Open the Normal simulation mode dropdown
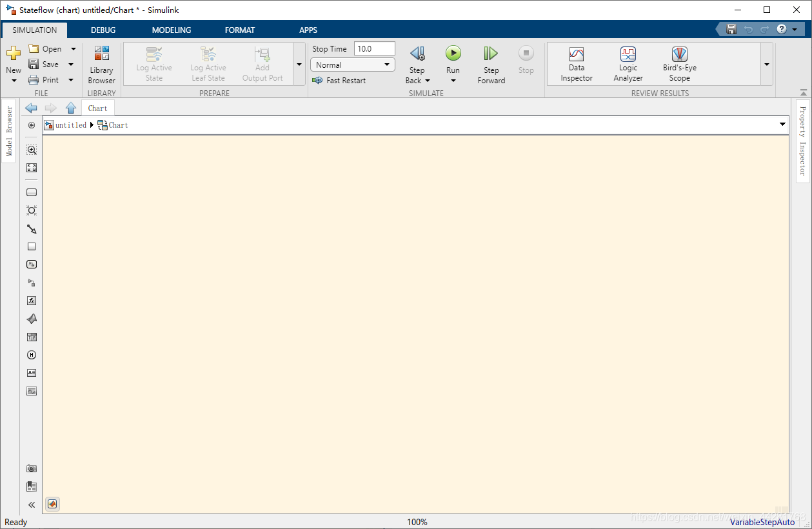The height and width of the screenshot is (529, 812). (x=353, y=65)
